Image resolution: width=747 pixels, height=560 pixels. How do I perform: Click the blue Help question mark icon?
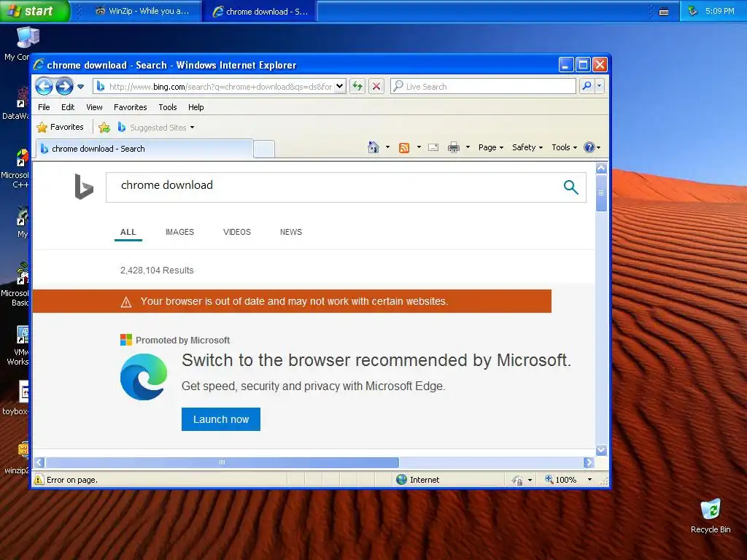589,147
